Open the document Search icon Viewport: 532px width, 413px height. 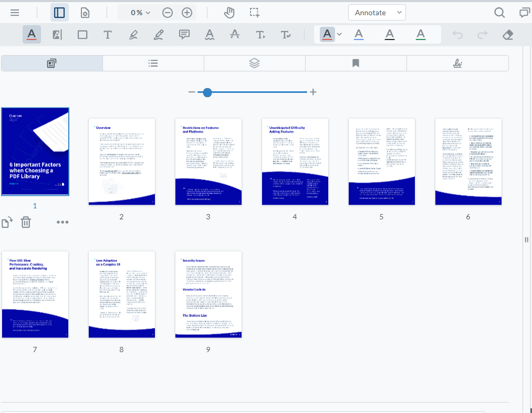499,12
